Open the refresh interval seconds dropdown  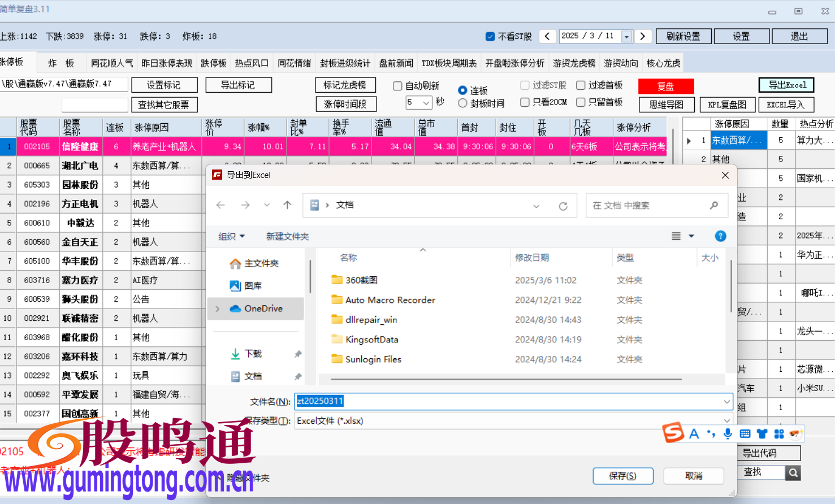(426, 103)
